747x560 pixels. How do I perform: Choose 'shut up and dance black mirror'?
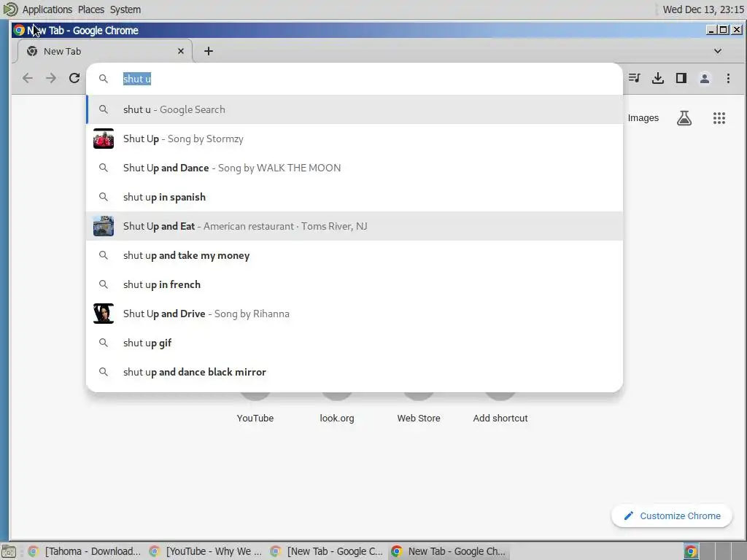355,372
